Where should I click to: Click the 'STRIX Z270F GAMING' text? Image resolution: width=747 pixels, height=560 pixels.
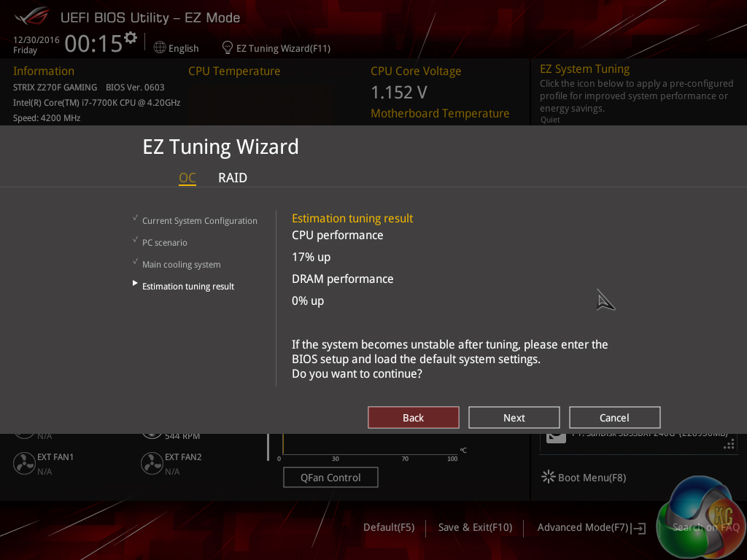click(55, 87)
